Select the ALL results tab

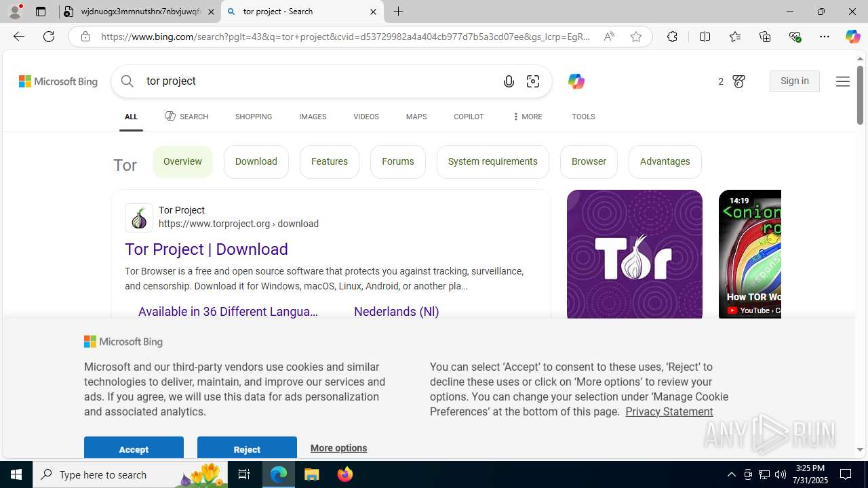131,117
